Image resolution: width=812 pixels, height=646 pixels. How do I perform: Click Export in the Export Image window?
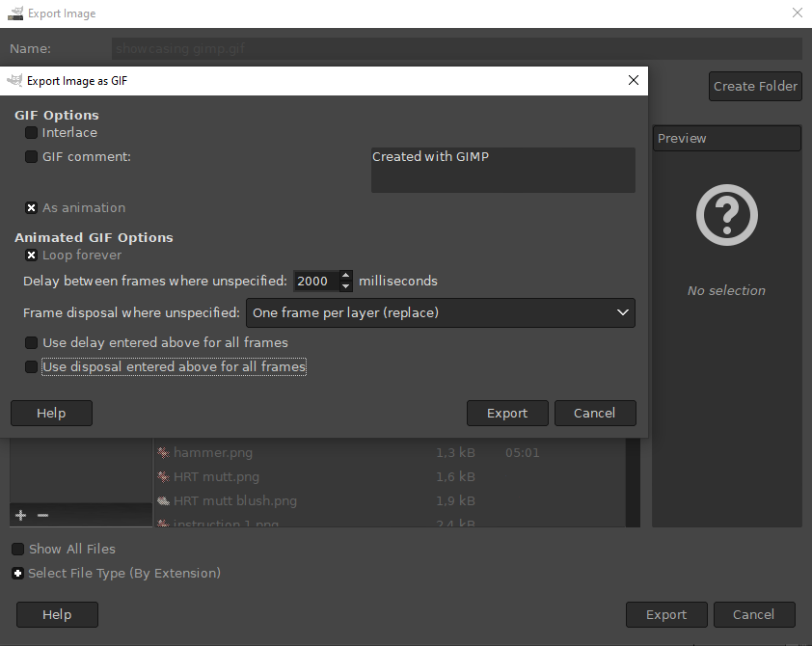coord(666,614)
